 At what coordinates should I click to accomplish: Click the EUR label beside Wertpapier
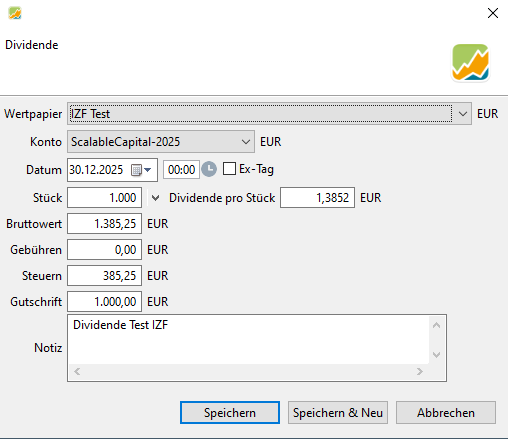click(487, 114)
